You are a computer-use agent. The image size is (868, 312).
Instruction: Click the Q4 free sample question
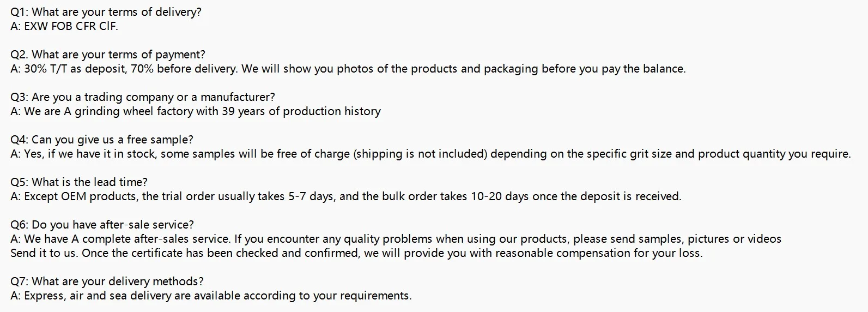click(x=102, y=140)
